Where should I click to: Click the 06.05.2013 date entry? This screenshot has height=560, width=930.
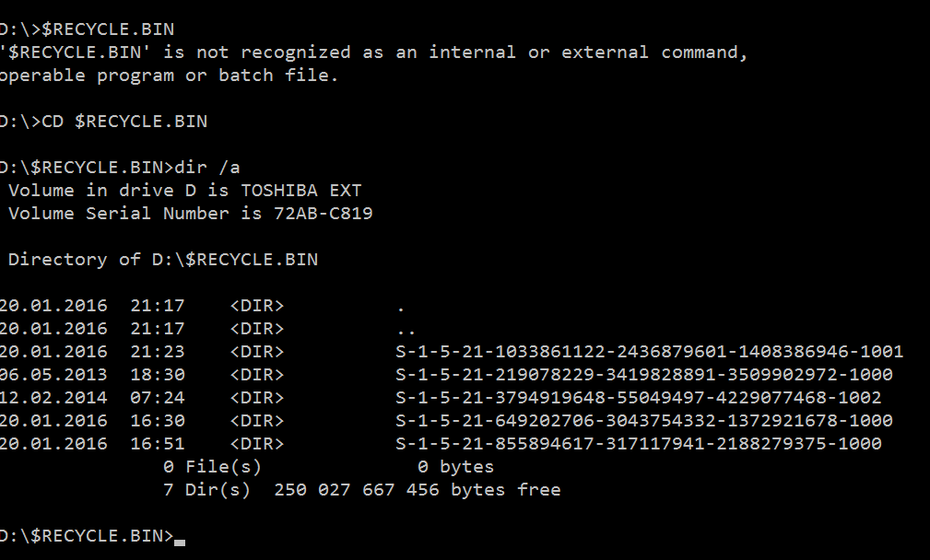53,375
